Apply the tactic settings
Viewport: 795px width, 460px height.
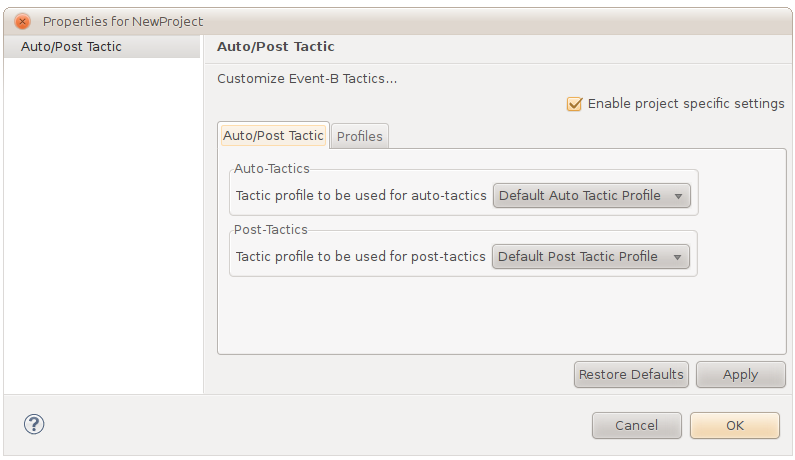coord(740,374)
